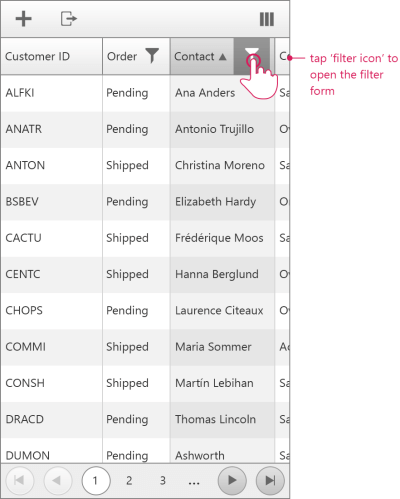Go to the first page

click(20, 481)
